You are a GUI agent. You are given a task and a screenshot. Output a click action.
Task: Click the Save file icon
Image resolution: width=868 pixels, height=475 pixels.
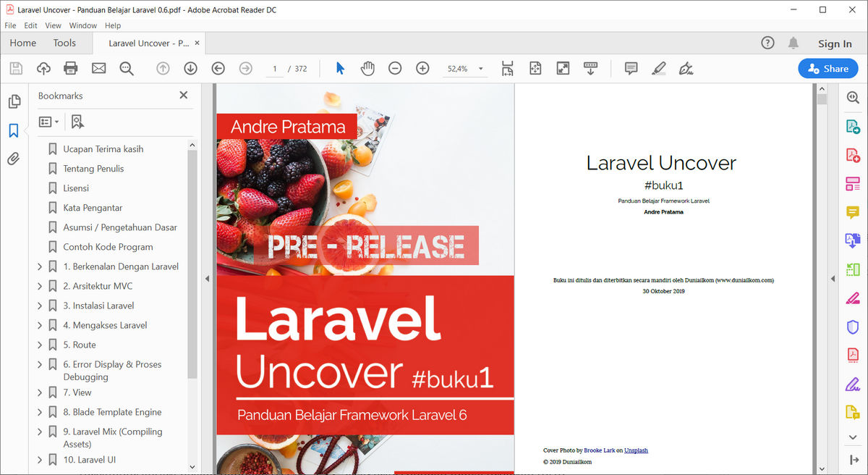click(x=16, y=69)
